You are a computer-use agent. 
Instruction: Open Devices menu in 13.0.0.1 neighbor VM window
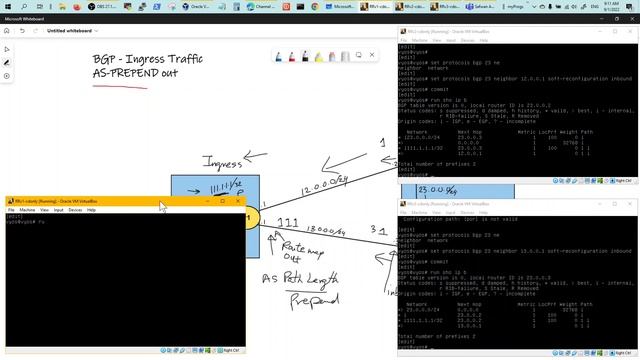click(467, 213)
